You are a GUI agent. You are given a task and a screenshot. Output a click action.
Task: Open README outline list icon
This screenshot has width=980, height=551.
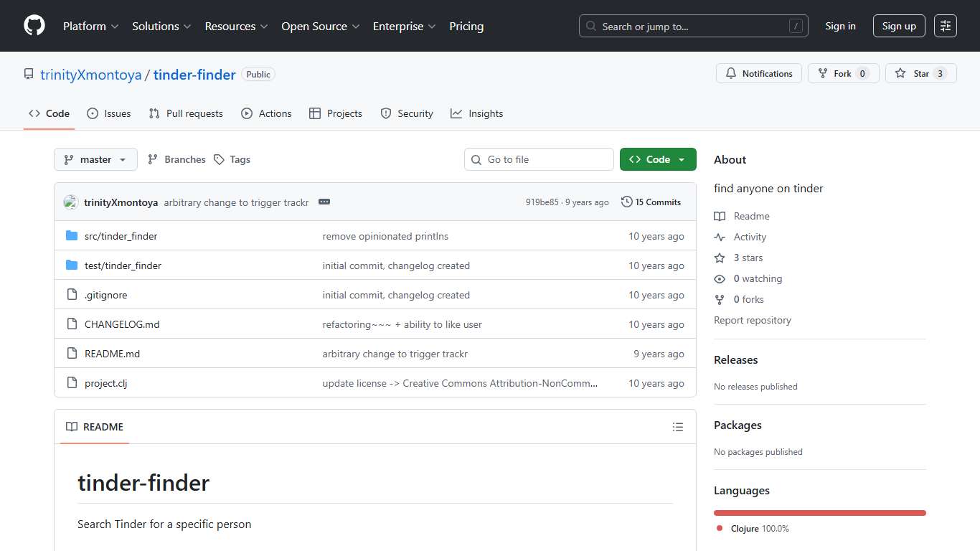[677, 427]
